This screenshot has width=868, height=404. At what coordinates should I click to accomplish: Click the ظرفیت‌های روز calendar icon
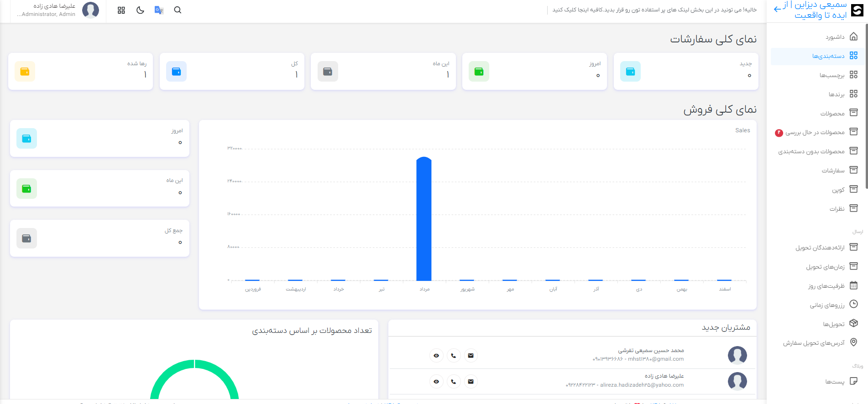(x=854, y=285)
